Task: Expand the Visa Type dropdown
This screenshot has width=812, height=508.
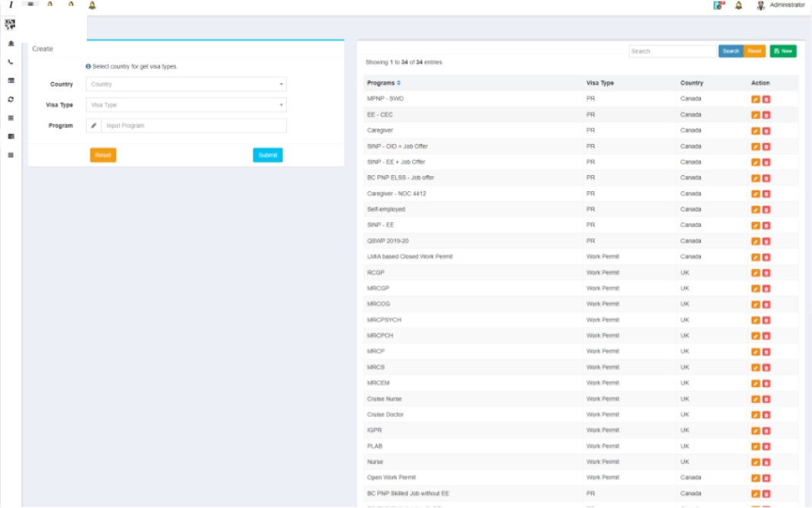Action: (186, 105)
